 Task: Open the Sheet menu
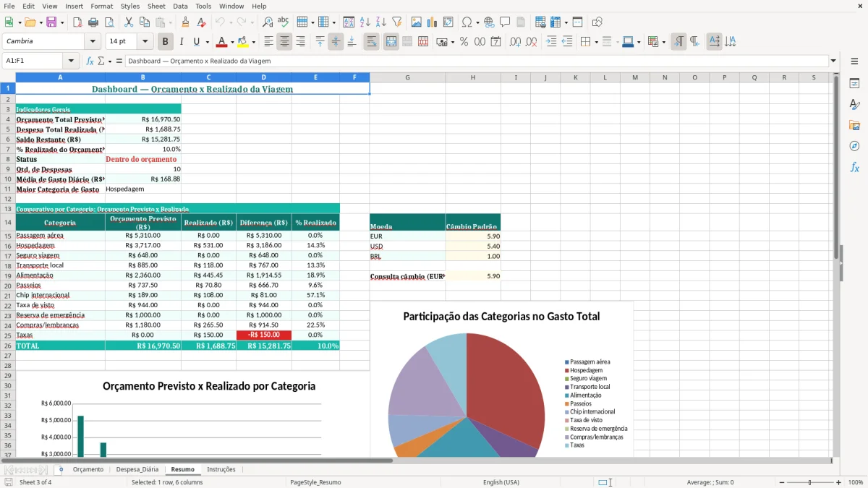156,6
